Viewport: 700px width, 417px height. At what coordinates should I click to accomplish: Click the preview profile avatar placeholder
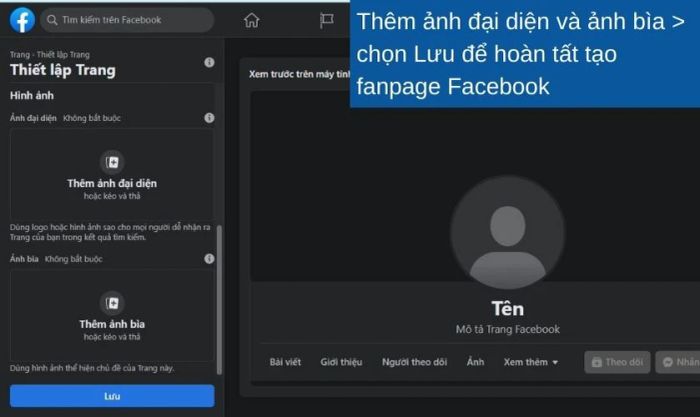pos(508,232)
